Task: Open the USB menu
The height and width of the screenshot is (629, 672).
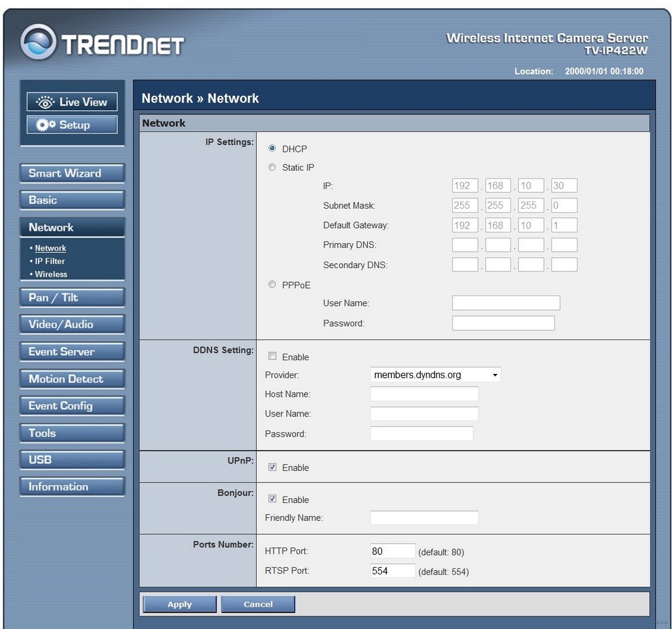Action: (72, 460)
